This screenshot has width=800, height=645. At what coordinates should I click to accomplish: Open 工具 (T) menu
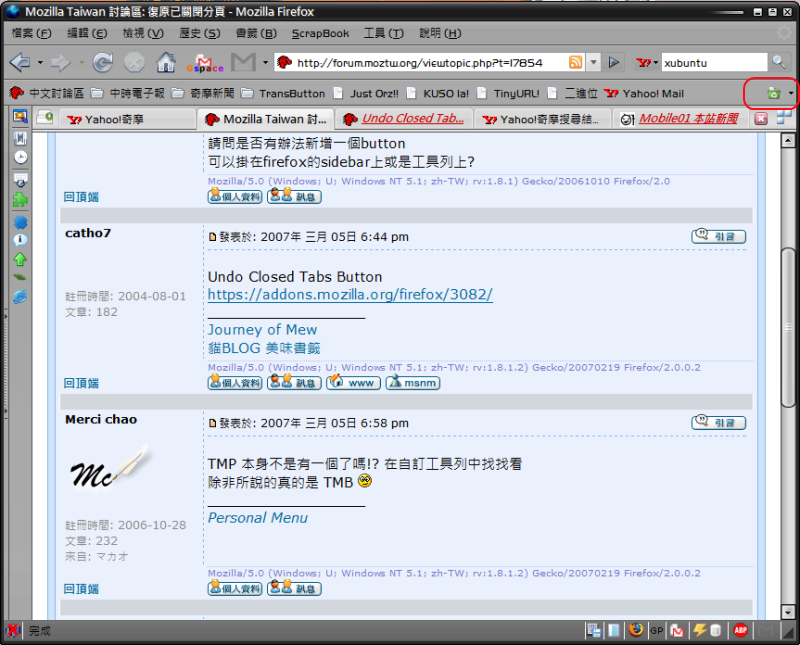(384, 33)
